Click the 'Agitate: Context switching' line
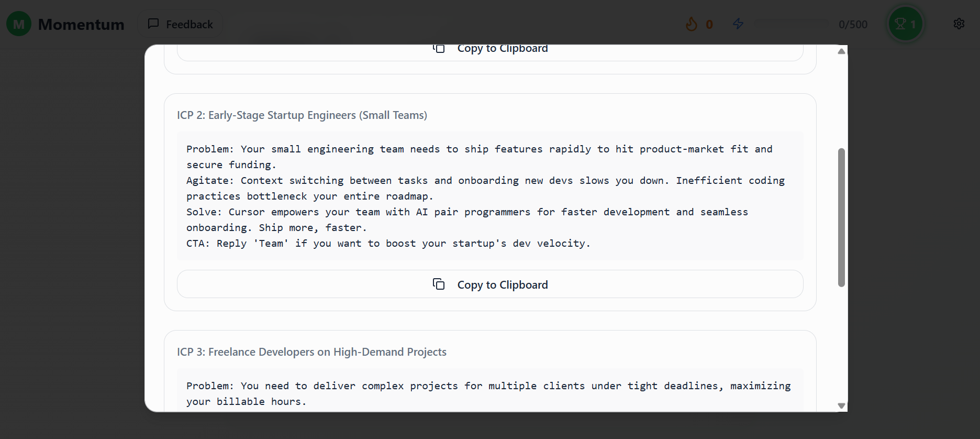The width and height of the screenshot is (980, 439). [x=485, y=189]
